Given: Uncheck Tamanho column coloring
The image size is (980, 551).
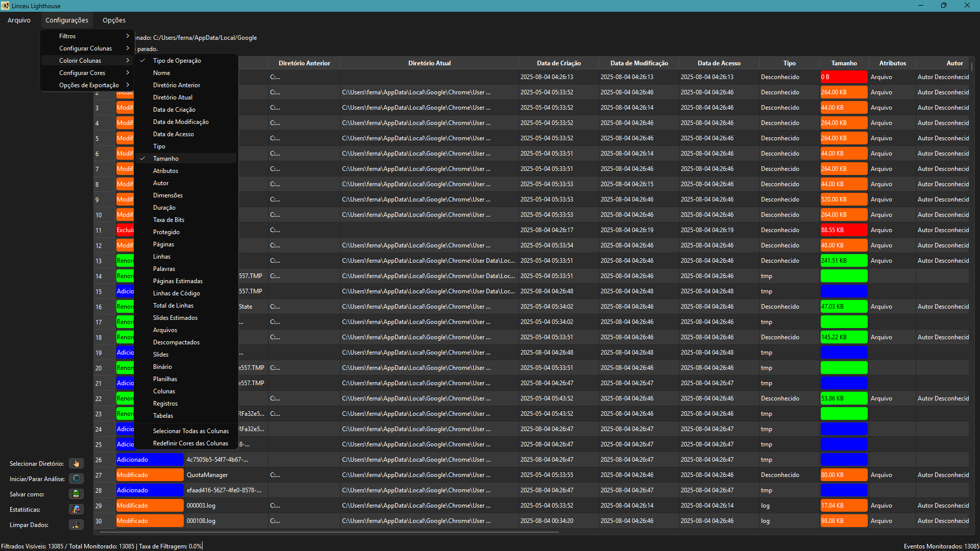Looking at the screenshot, I should (x=166, y=159).
